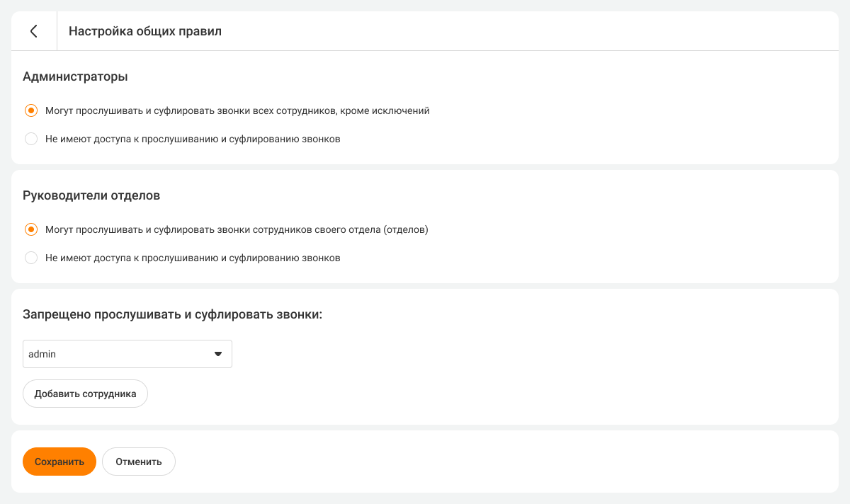Cancel changes via the 'Отменить' button

pyautogui.click(x=139, y=462)
